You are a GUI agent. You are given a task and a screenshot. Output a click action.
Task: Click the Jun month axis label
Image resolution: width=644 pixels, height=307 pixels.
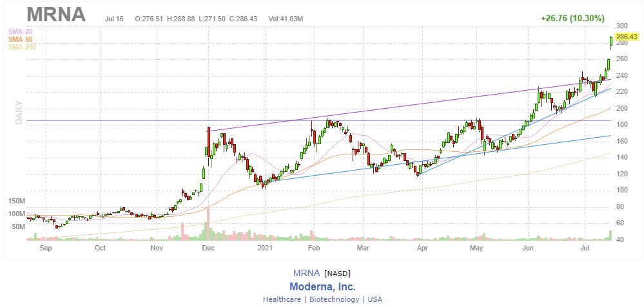pyautogui.click(x=528, y=248)
